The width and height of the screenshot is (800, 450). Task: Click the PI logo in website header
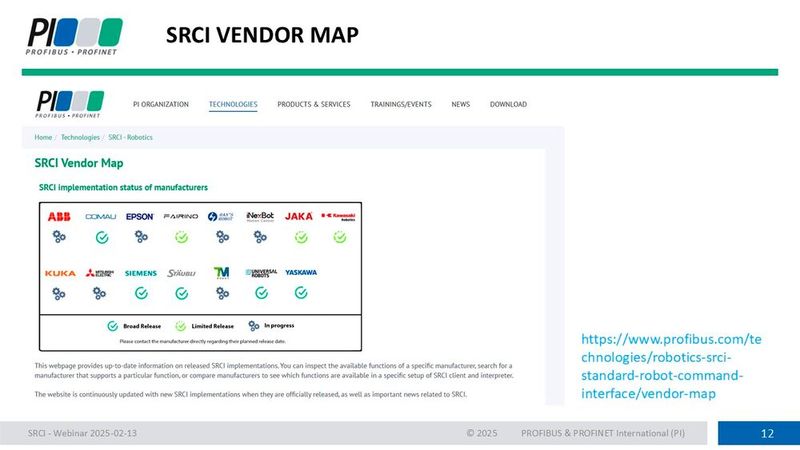coord(70,104)
